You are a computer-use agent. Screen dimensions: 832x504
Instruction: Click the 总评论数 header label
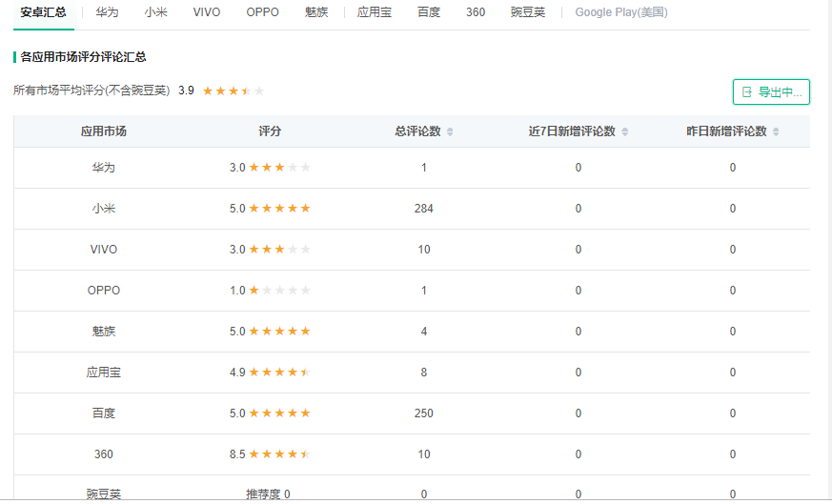(x=418, y=131)
